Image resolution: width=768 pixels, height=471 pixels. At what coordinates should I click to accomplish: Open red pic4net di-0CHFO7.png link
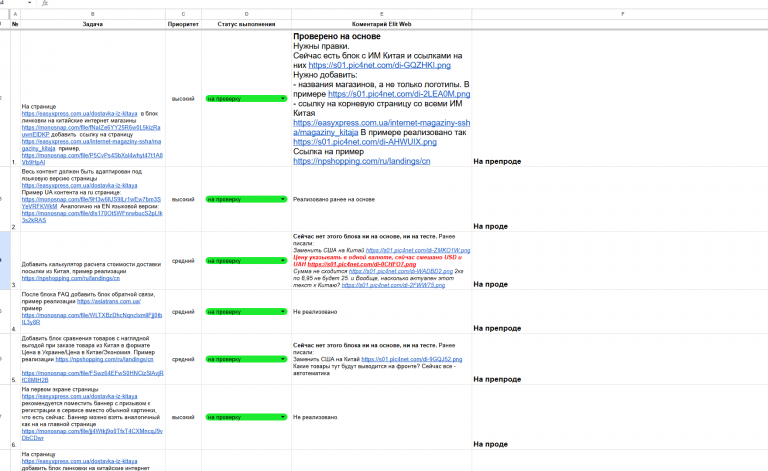tap(362, 264)
